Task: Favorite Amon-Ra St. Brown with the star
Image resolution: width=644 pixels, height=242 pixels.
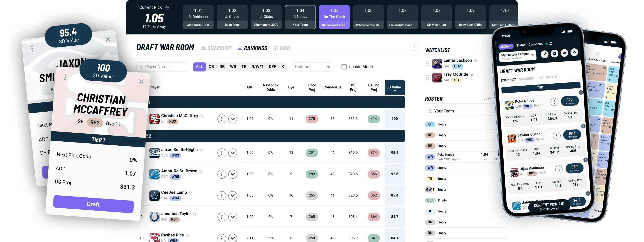Action: [201, 171]
